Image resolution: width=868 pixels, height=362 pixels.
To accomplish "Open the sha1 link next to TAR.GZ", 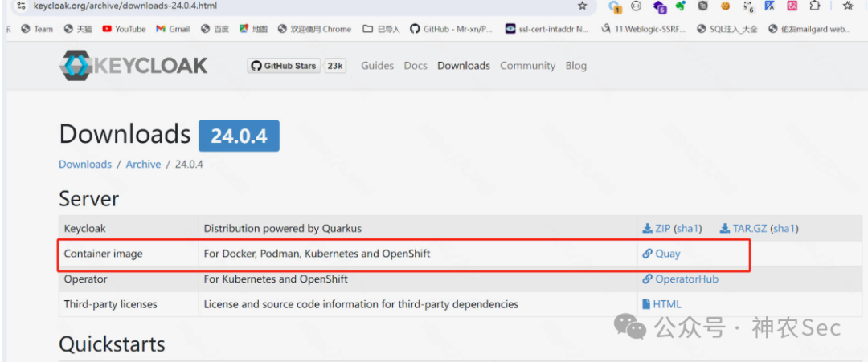I will click(x=784, y=228).
